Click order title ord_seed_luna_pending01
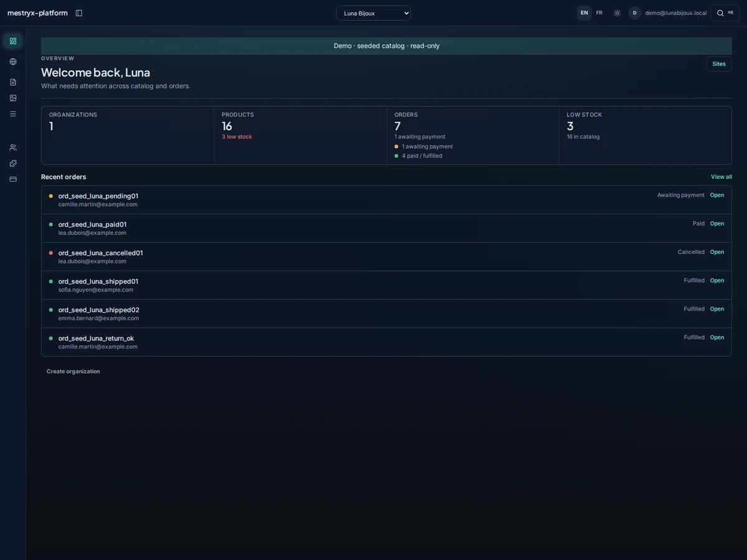Viewport: 747px width, 560px height. coord(98,196)
